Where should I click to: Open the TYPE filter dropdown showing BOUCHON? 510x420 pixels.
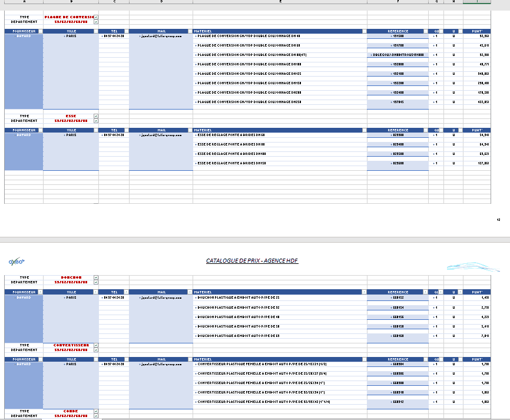point(96,277)
